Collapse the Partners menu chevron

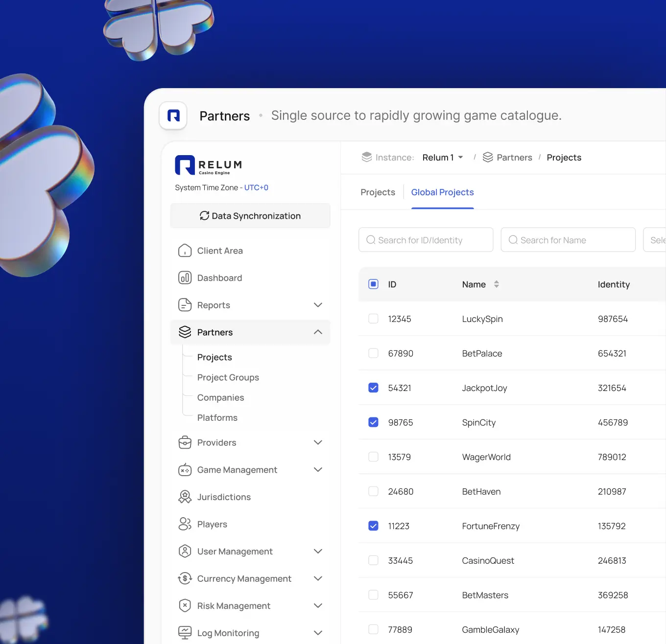click(x=318, y=332)
